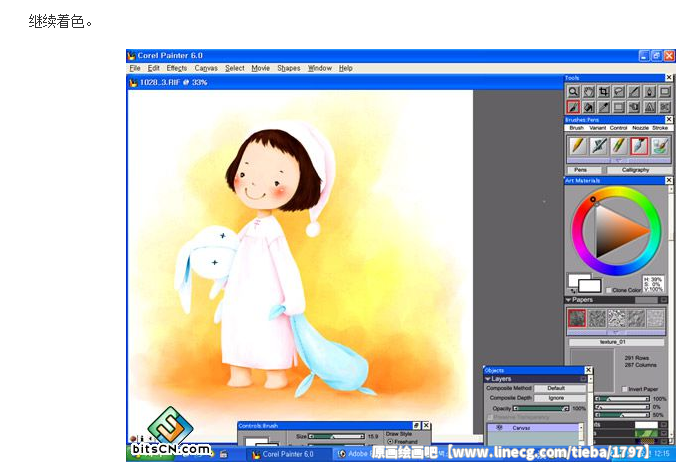
Task: Select the Rectangular Selection tool
Action: (x=619, y=107)
